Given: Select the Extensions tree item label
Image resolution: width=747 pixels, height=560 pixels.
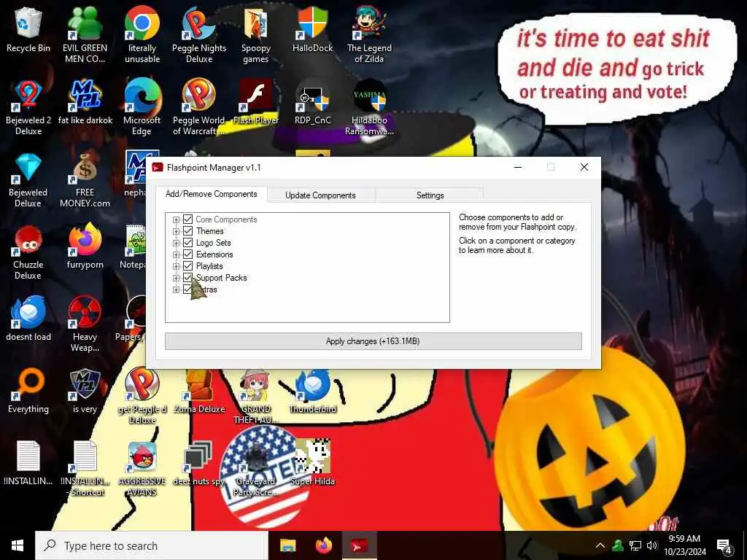Looking at the screenshot, I should (x=214, y=254).
